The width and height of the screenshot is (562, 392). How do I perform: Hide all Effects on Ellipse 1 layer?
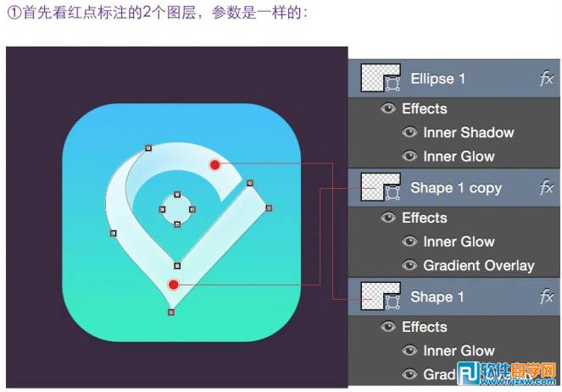coord(388,108)
